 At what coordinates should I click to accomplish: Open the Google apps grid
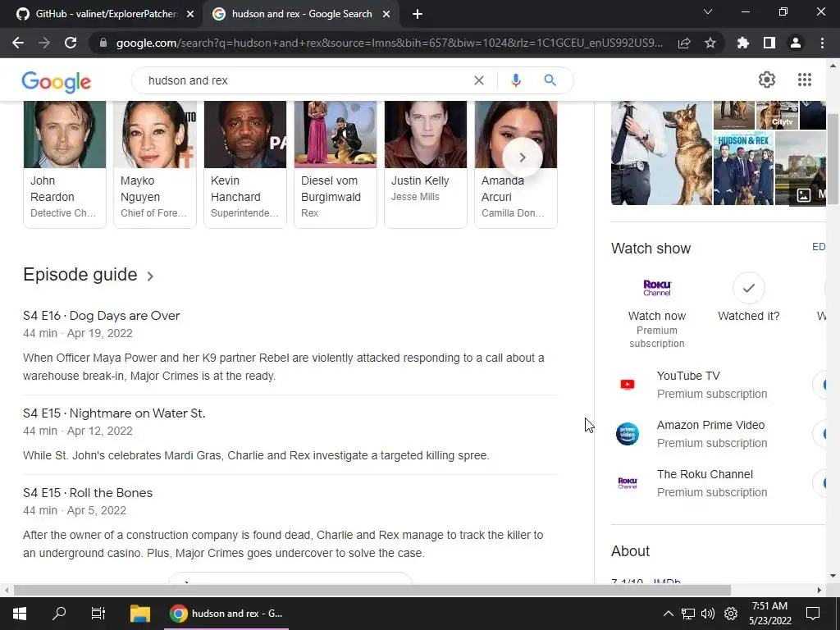tap(805, 80)
